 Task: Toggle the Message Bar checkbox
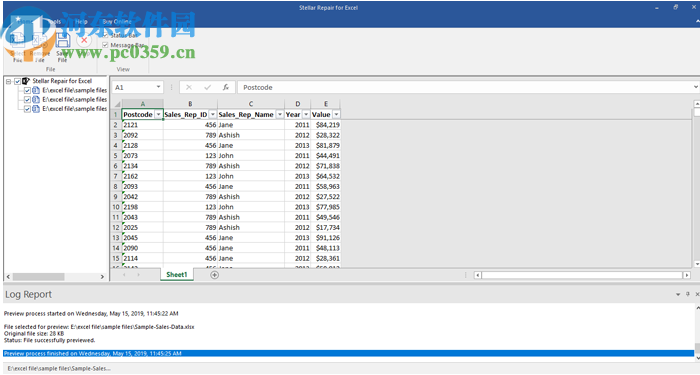pos(105,45)
